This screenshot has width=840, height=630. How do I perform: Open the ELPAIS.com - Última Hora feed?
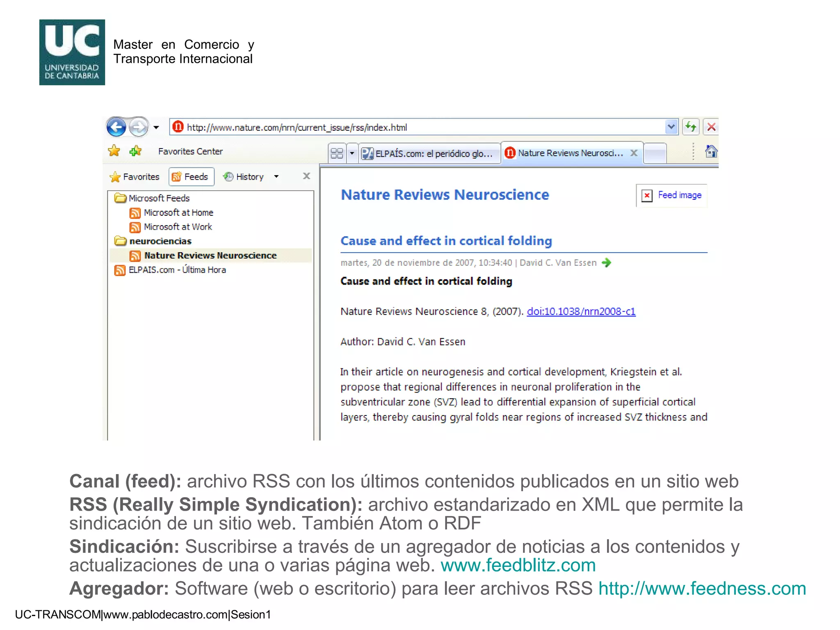click(170, 270)
